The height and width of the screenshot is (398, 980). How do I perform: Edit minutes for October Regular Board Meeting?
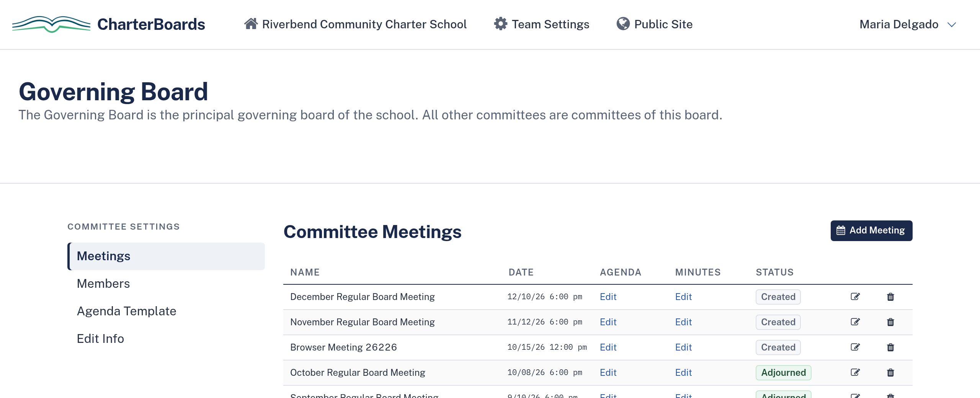coord(683,372)
